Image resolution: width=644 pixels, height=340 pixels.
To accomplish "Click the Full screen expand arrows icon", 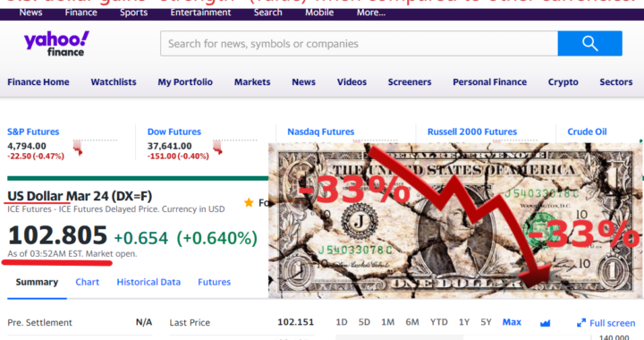I will click(581, 323).
